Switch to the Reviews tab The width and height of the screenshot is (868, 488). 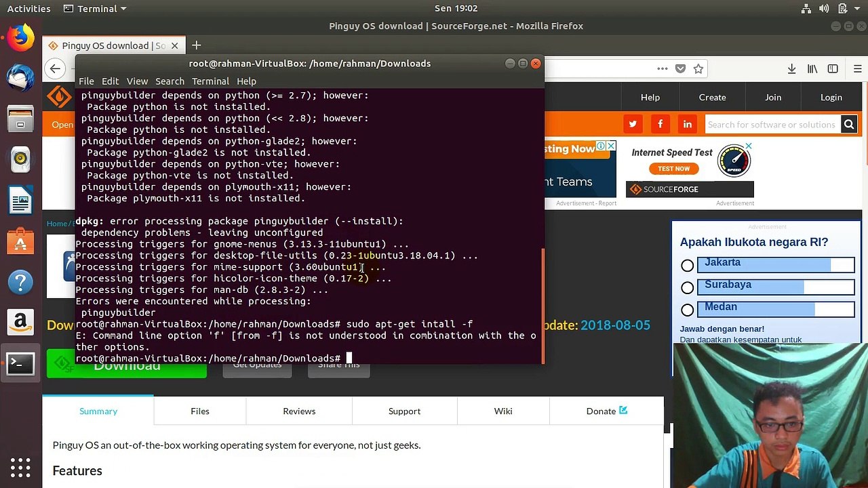click(299, 411)
